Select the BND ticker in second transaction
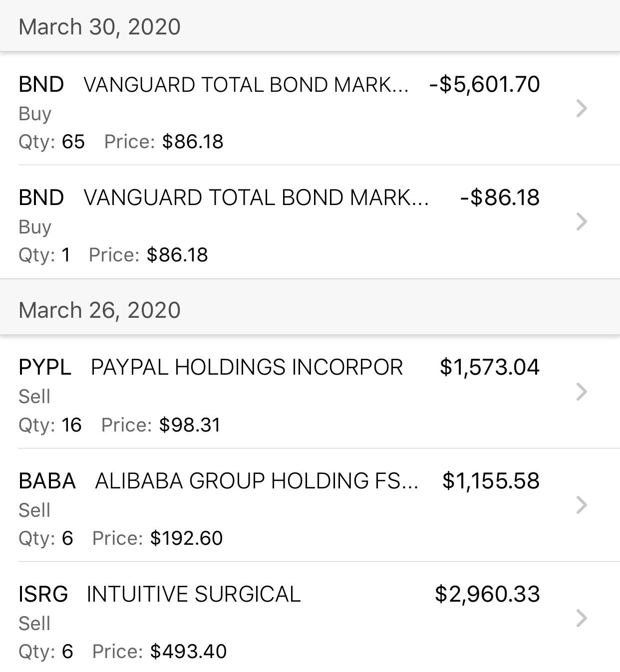 tap(41, 198)
